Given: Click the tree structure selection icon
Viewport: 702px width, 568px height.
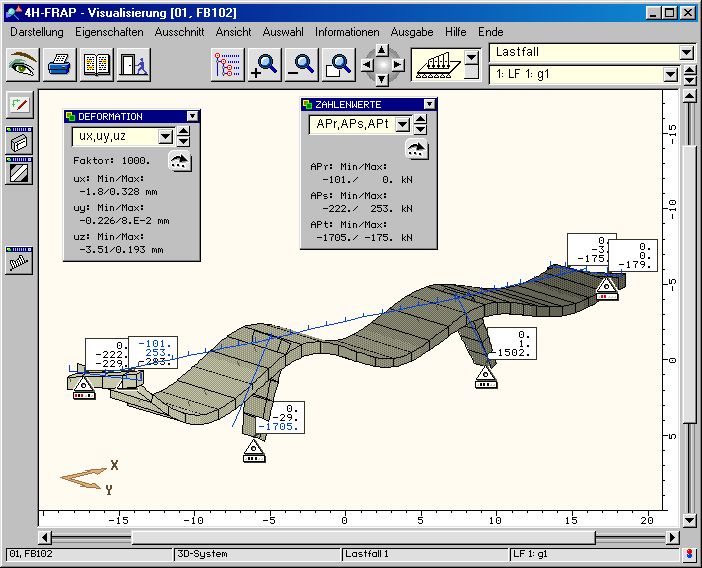Looking at the screenshot, I should click(228, 65).
